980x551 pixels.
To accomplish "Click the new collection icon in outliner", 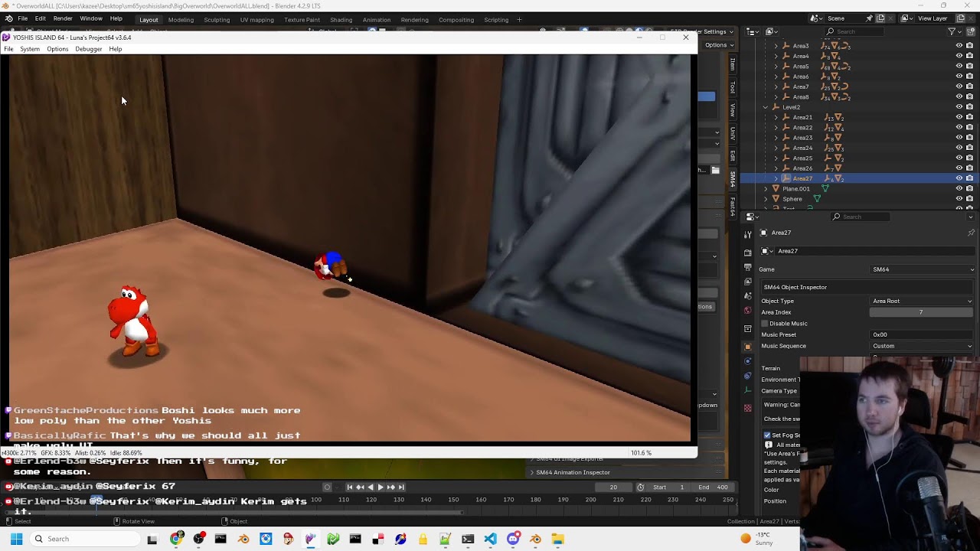I will [971, 31].
